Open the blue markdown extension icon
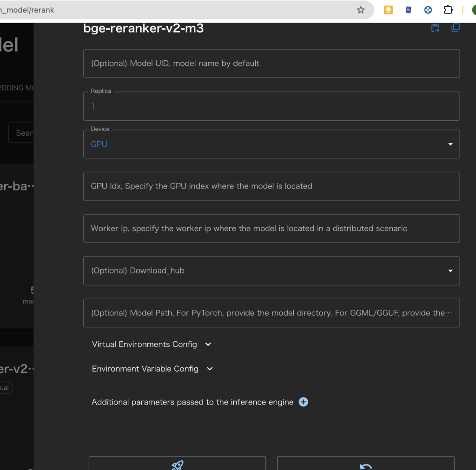Screen dimensions: 476x470 (x=409, y=10)
